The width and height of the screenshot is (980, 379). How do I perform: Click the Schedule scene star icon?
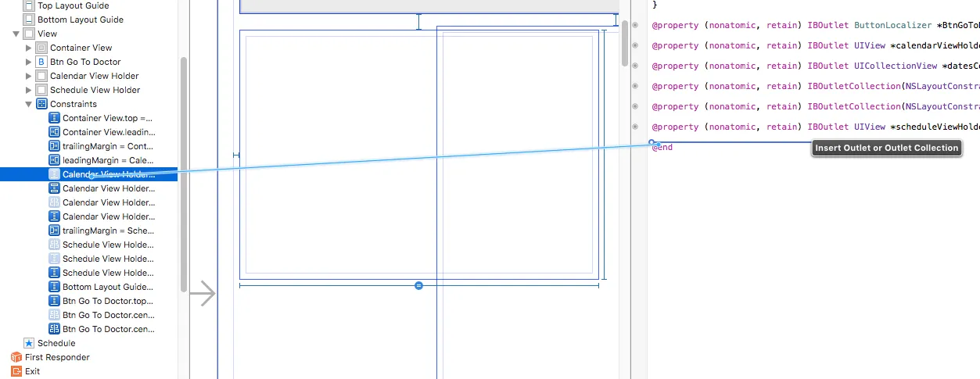pos(30,343)
